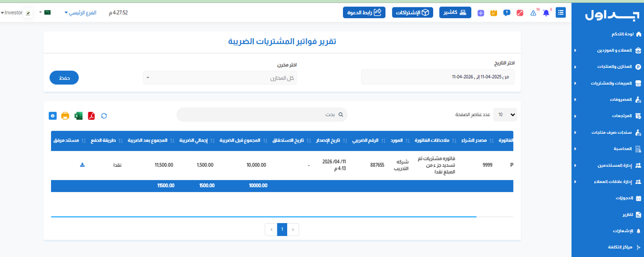Image resolution: width=644 pixels, height=257 pixels.
Task: Sort by مستند مرفق column
Action: pos(68,140)
